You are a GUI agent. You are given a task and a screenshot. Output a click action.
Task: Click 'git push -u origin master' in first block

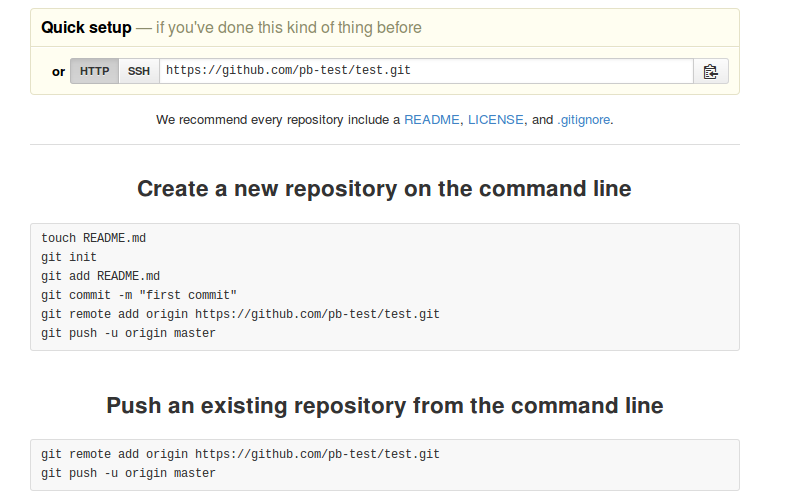point(128,333)
